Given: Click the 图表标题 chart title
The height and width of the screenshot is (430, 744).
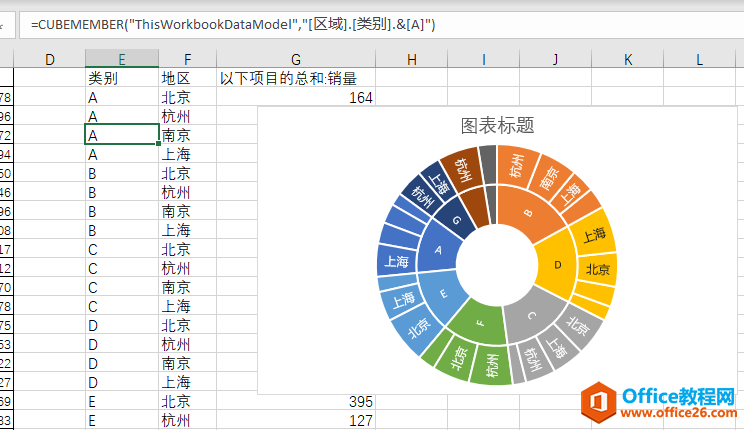Looking at the screenshot, I should [x=497, y=126].
